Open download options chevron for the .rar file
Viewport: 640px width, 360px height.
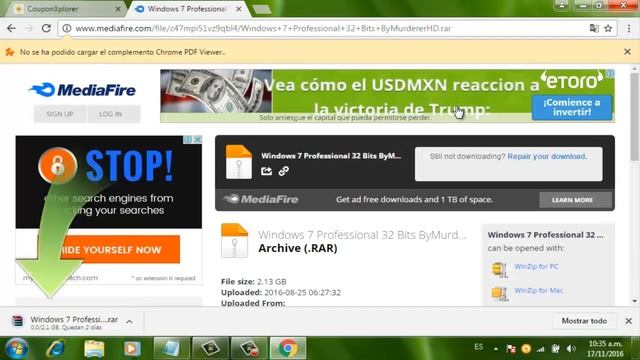tap(129, 322)
